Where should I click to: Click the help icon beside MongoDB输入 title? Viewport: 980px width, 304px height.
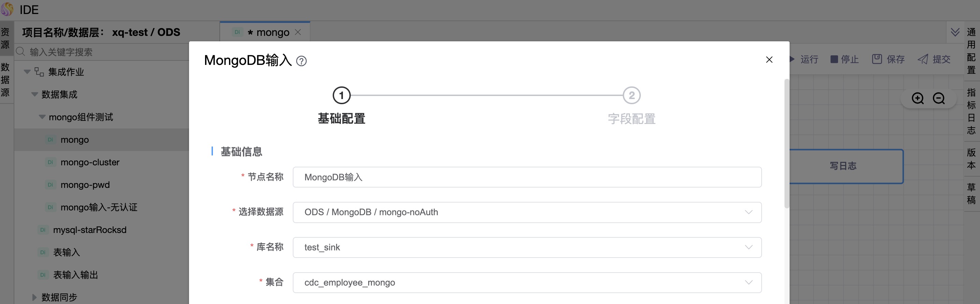click(301, 61)
